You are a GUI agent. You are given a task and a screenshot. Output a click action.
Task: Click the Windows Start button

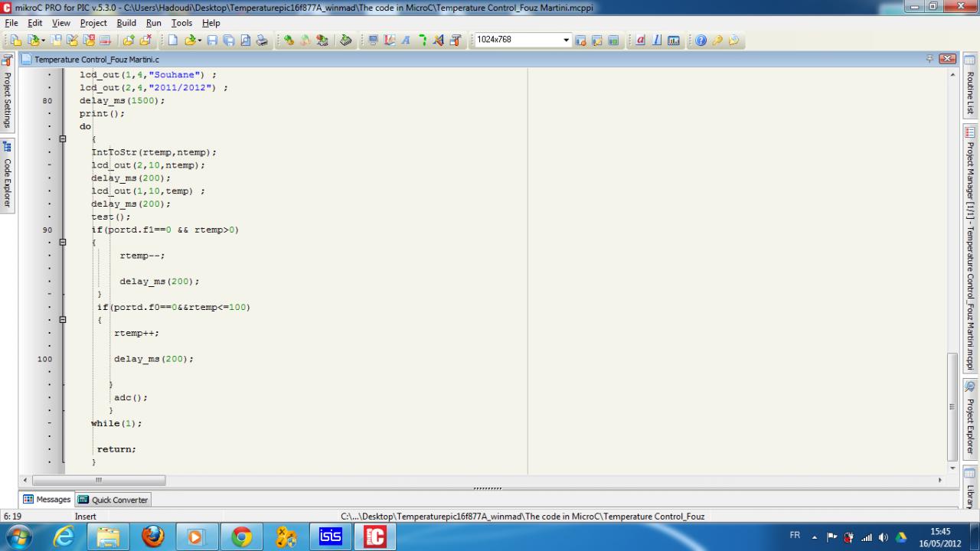point(18,536)
